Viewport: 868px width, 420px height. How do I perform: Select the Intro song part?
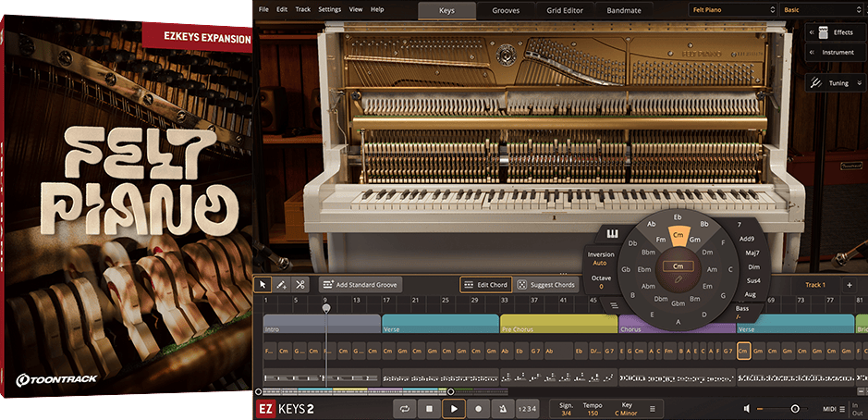322,324
